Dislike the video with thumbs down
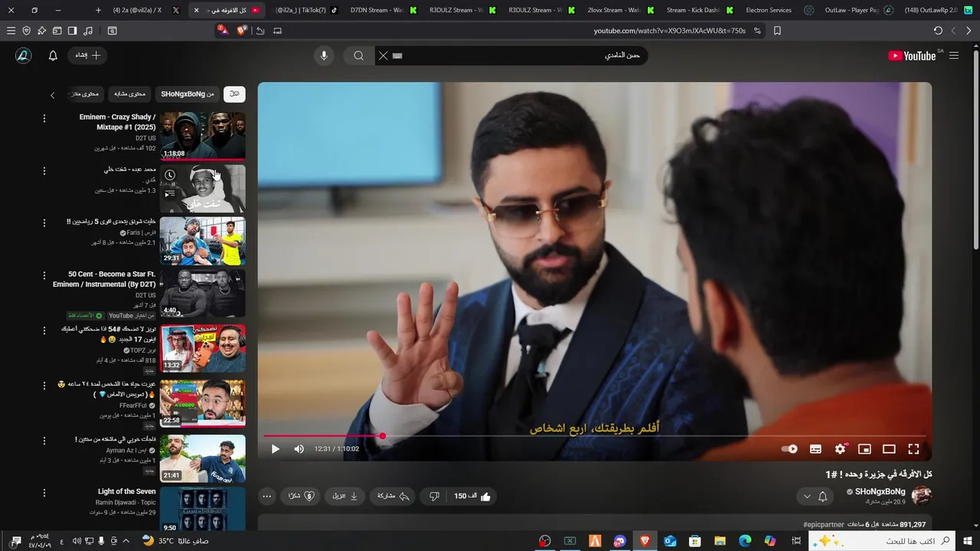The width and height of the screenshot is (980, 551). 434,496
